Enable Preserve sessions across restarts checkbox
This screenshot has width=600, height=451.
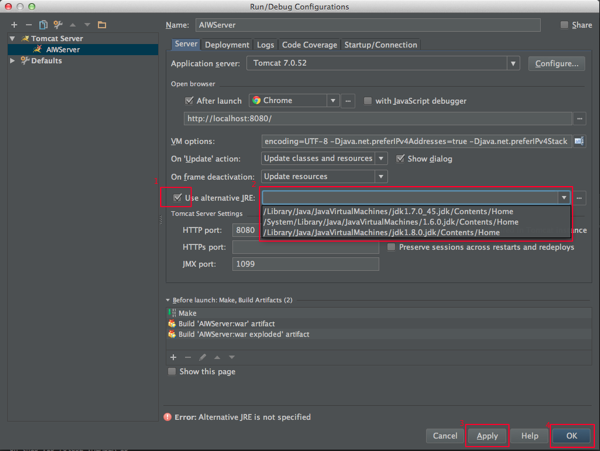point(391,247)
